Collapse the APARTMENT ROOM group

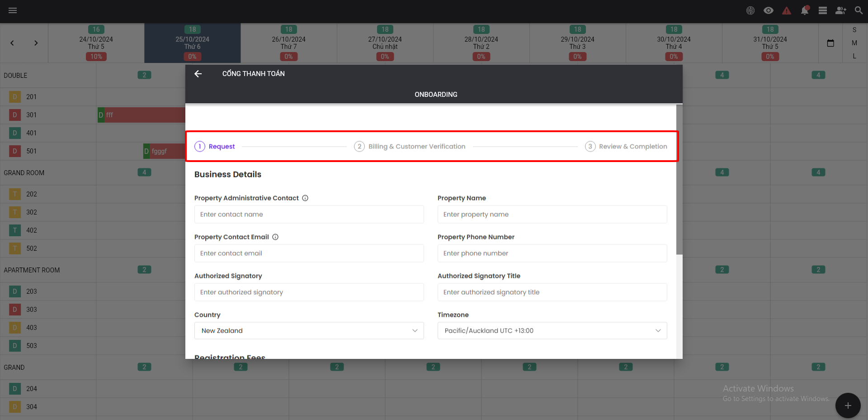32,270
